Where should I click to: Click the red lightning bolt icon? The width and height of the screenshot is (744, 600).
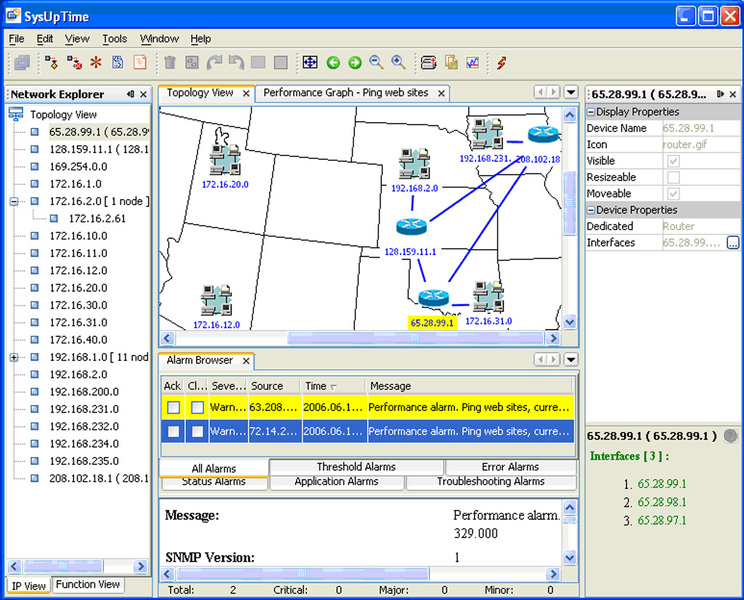(x=502, y=63)
